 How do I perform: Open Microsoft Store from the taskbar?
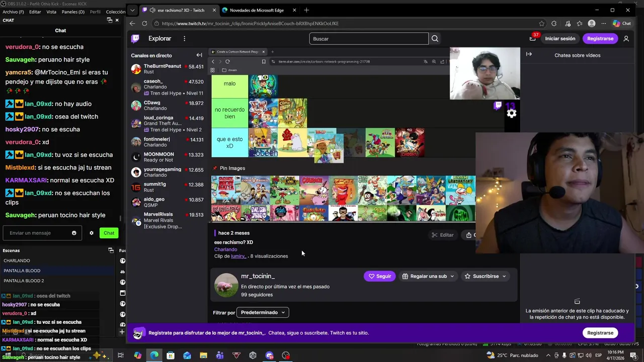click(171, 355)
